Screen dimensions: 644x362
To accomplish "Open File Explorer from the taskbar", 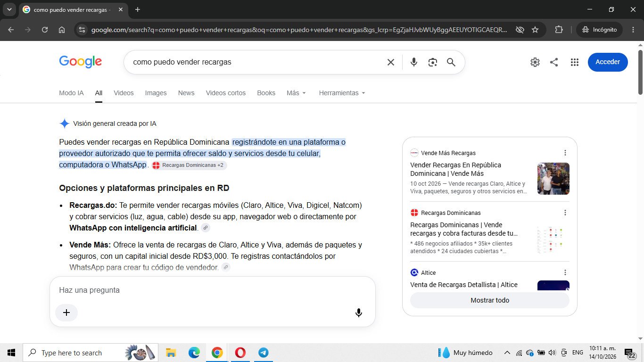I will point(171,353).
